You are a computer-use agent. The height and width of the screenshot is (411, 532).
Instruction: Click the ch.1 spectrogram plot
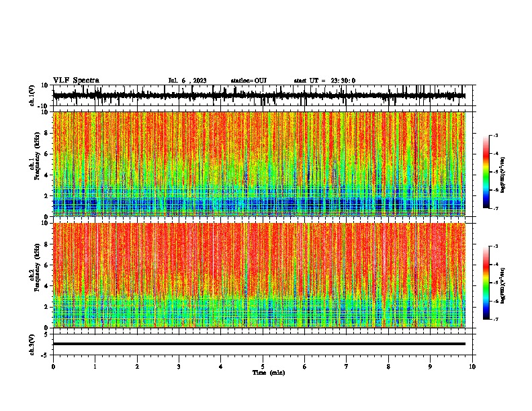click(259, 164)
